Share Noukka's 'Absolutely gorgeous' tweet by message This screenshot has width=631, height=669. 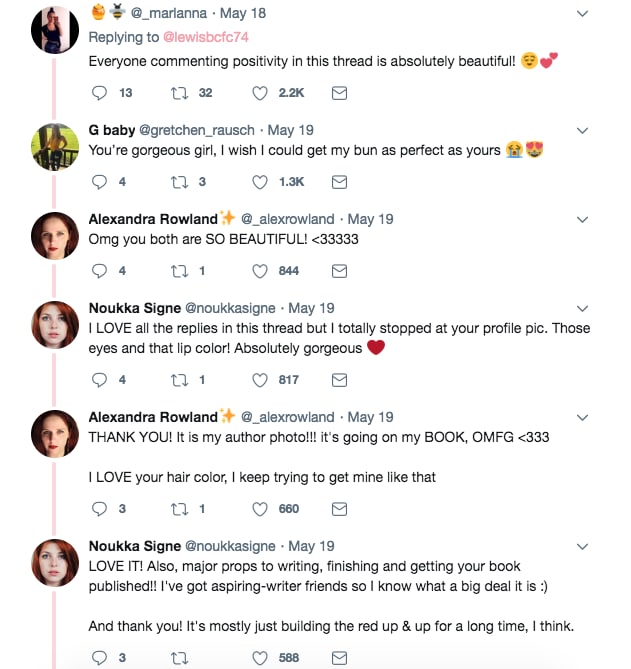pos(339,380)
